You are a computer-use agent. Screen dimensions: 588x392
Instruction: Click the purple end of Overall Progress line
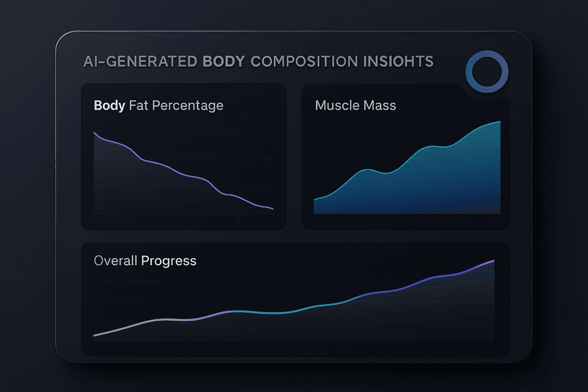click(491, 262)
